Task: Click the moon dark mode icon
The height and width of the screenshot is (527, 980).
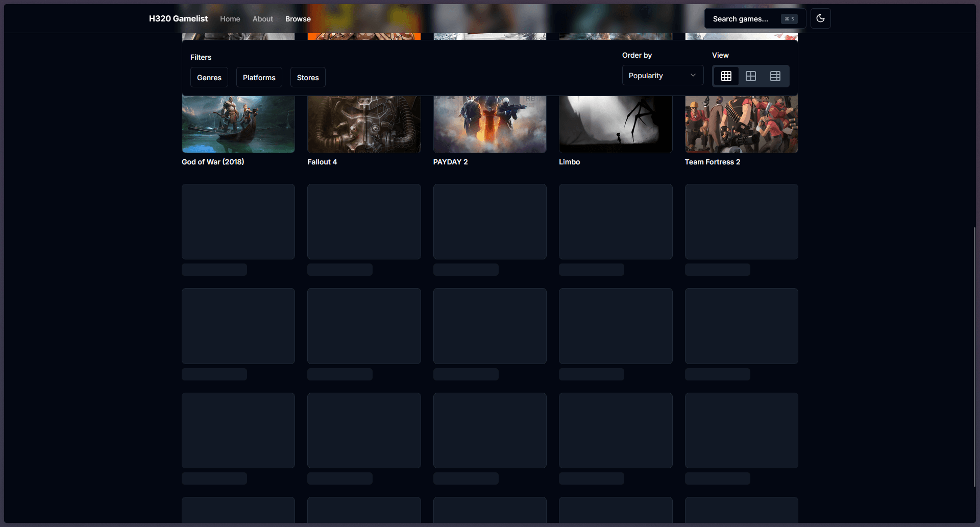Action: click(820, 18)
